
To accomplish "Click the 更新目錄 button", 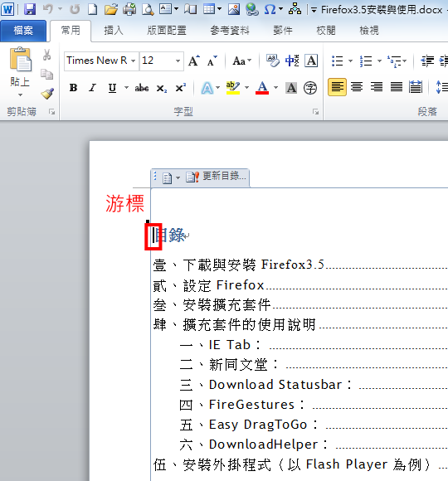I will (216, 177).
